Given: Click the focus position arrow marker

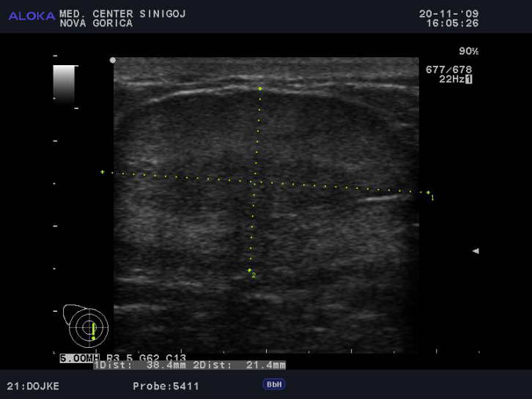Looking at the screenshot, I should (x=476, y=251).
